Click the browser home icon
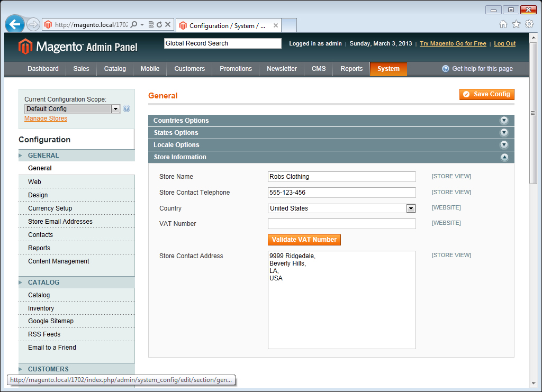 point(503,24)
